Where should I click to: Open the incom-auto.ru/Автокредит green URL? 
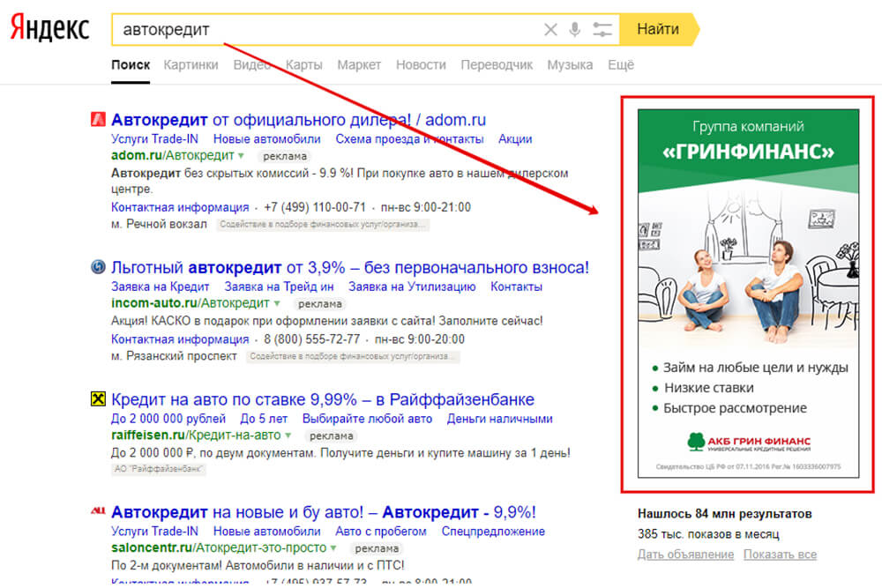(191, 303)
